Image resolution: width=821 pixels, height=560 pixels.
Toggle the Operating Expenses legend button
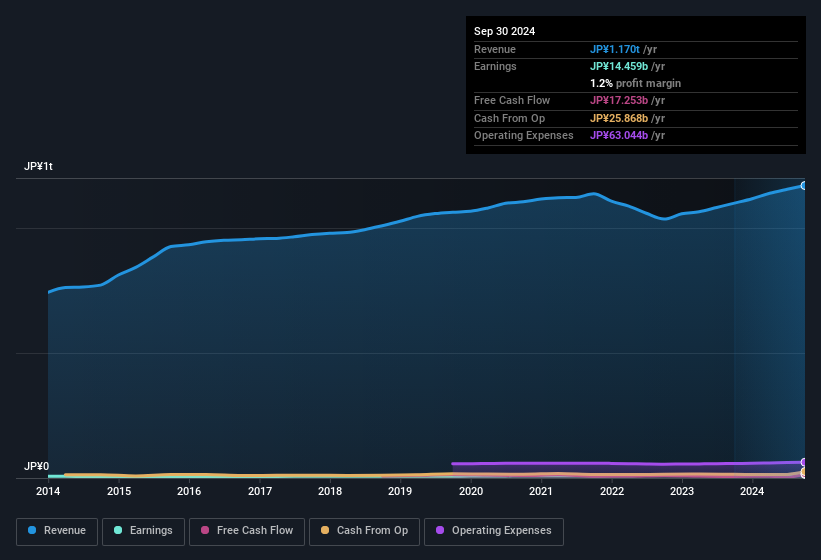point(494,531)
